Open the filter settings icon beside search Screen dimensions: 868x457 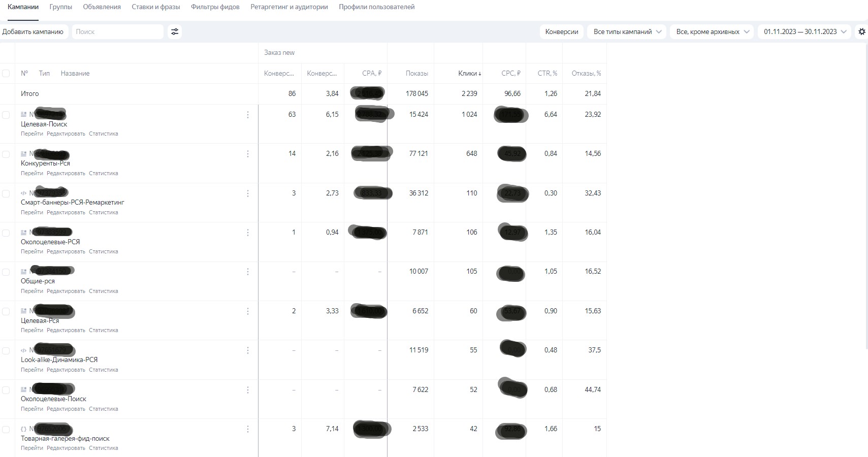(x=175, y=31)
